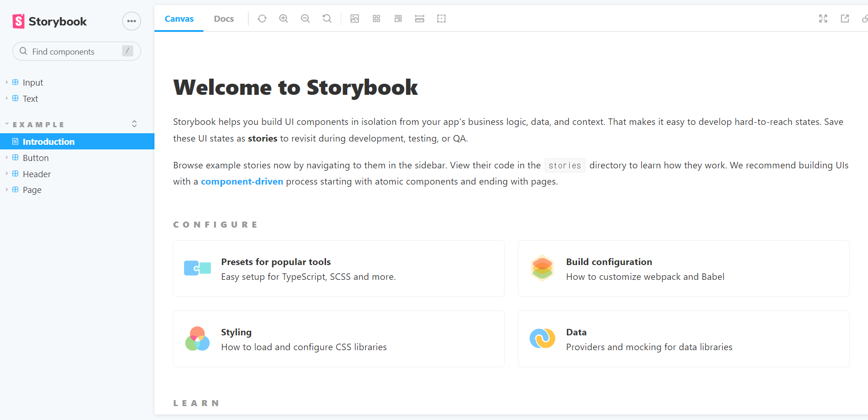Viewport: 868px width, 420px height.
Task: Click the Find components search field
Action: [x=77, y=51]
